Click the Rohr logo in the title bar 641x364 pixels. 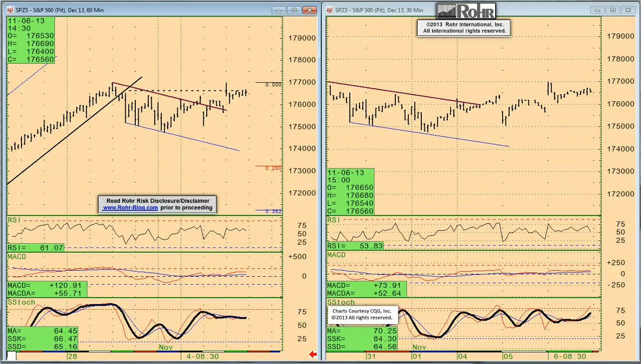pos(466,11)
